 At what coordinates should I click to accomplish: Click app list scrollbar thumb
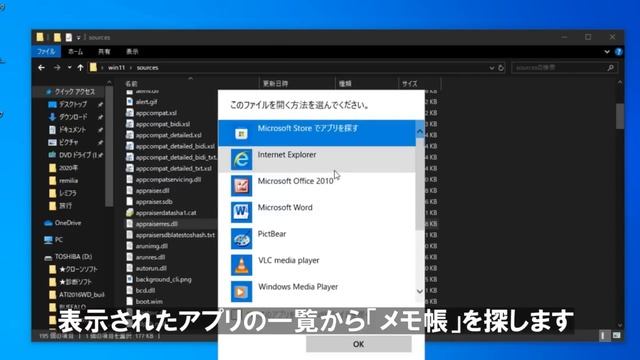420,184
